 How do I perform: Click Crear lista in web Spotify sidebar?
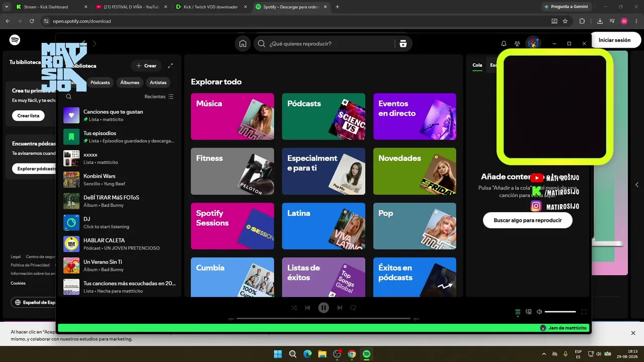[x=28, y=116]
